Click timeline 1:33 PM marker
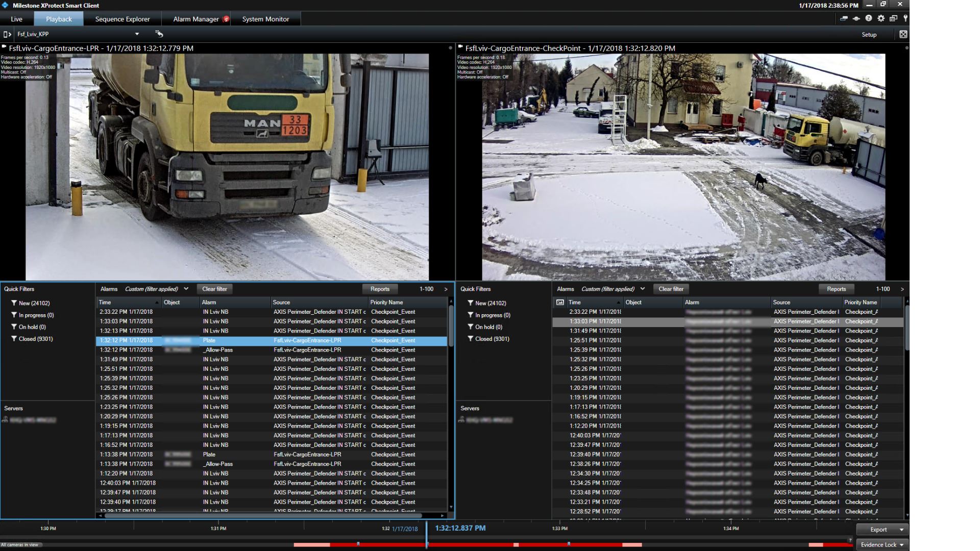980x551 pixels. click(x=559, y=529)
